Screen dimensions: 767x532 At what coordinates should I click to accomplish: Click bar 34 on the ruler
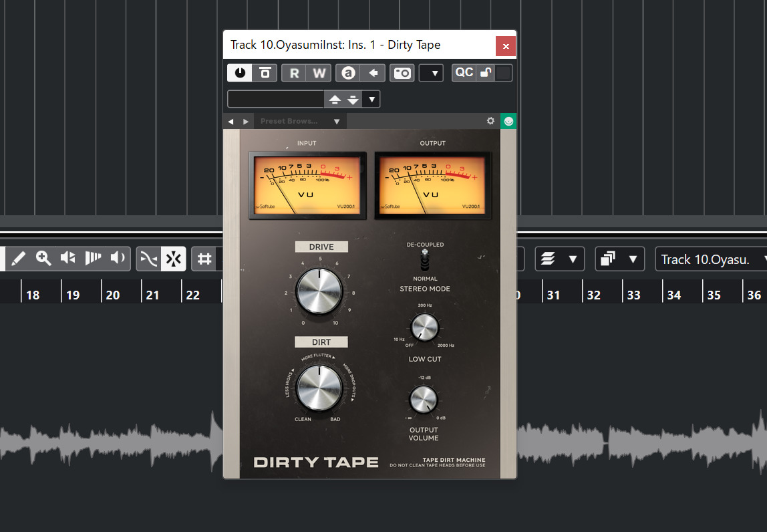point(674,295)
